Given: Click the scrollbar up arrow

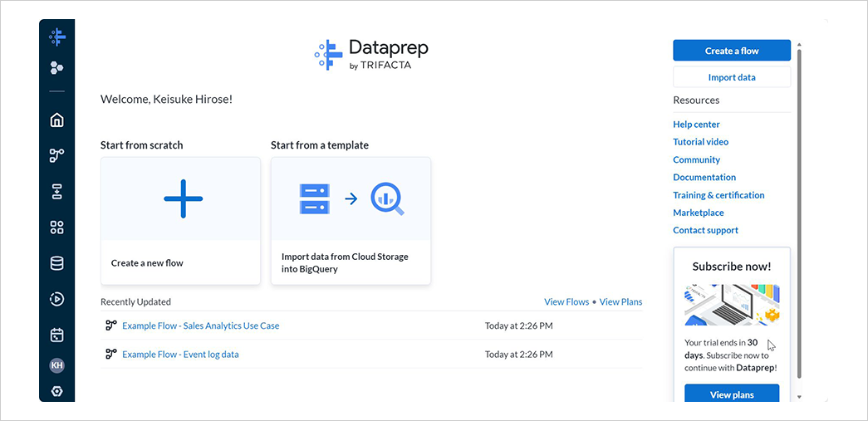Looking at the screenshot, I should pyautogui.click(x=799, y=44).
